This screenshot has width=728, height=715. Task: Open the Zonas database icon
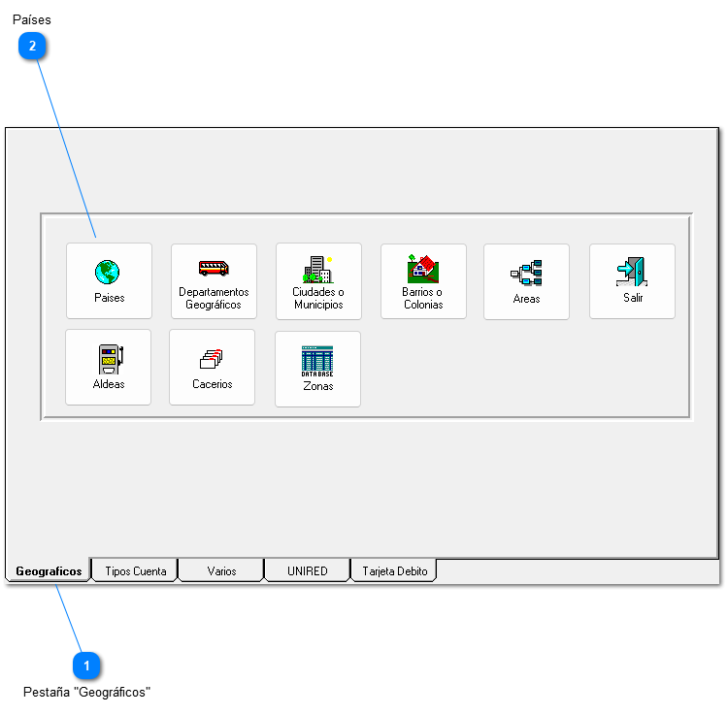(x=317, y=361)
